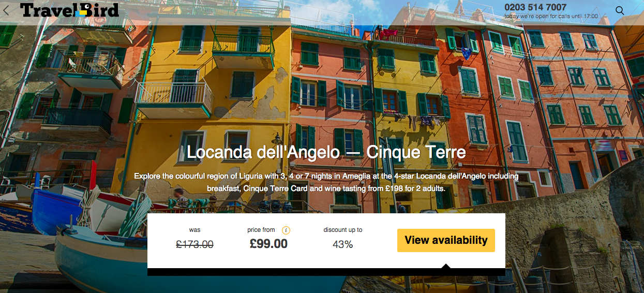This screenshot has width=644, height=293.
Task: Click the back arrow chevron
Action: pos(6,10)
